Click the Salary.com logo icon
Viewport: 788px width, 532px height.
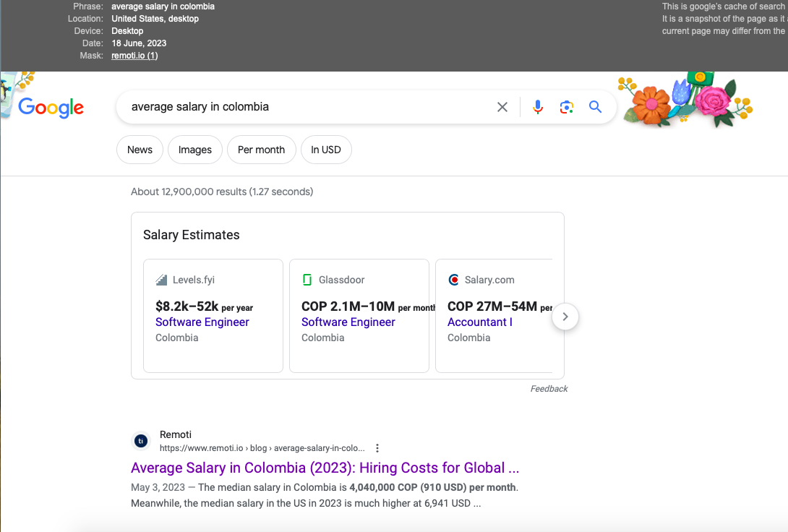tap(453, 280)
